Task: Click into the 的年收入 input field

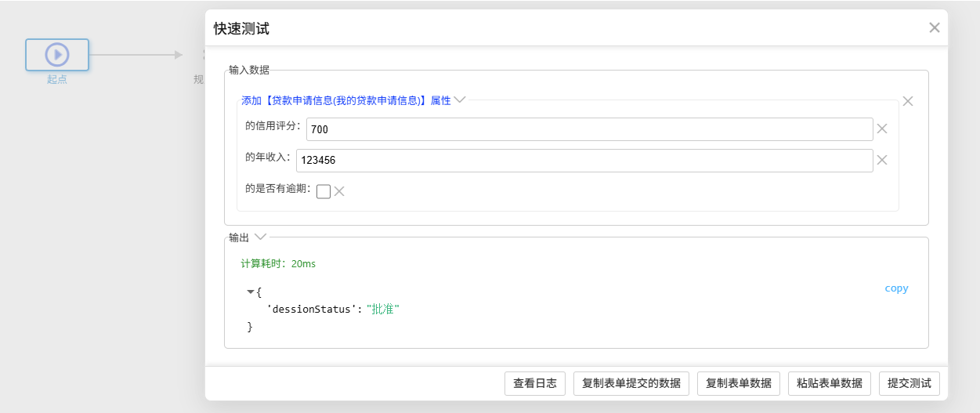Action: [x=584, y=160]
